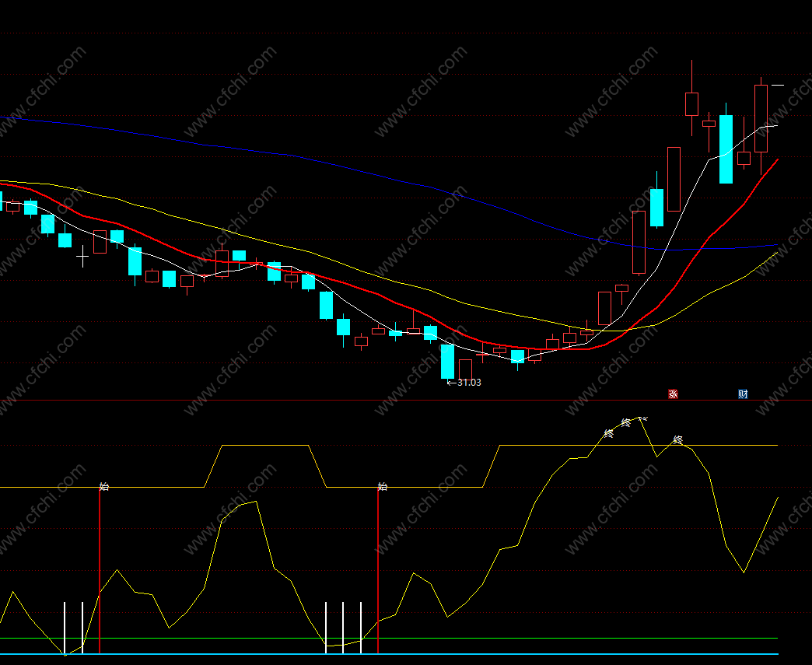Select the cyan candle with the 31.03 low
The width and height of the screenshot is (812, 665).
click(447, 361)
